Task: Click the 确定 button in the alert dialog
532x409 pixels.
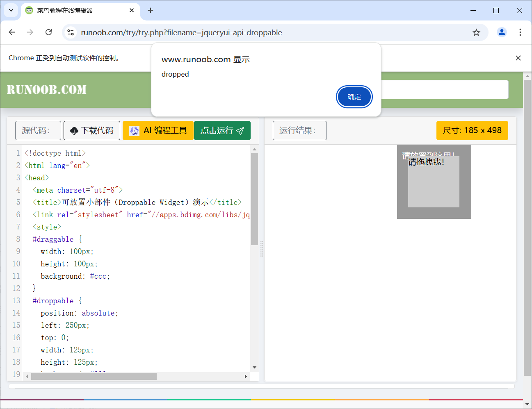Action: (354, 97)
